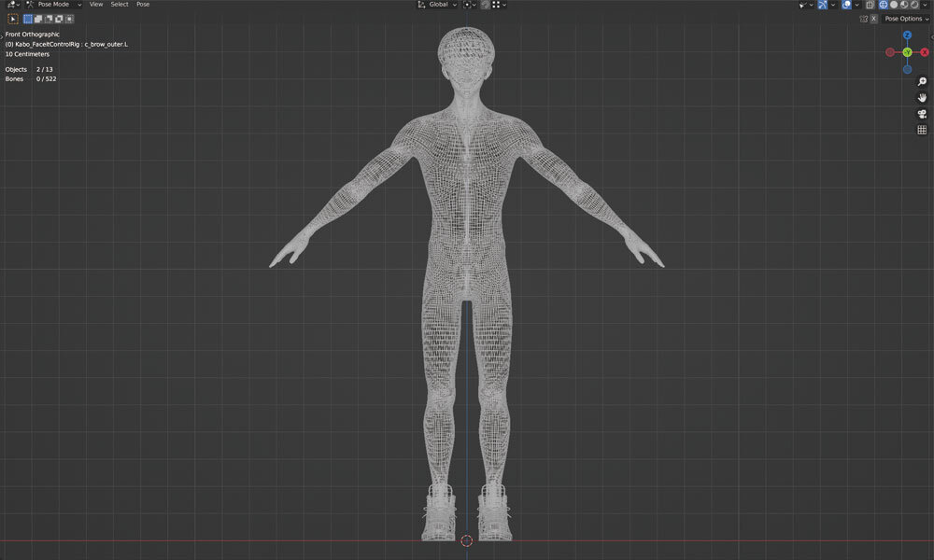Toggle X-axis mirror for pose
Image resolution: width=934 pixels, height=560 pixels.
873,19
